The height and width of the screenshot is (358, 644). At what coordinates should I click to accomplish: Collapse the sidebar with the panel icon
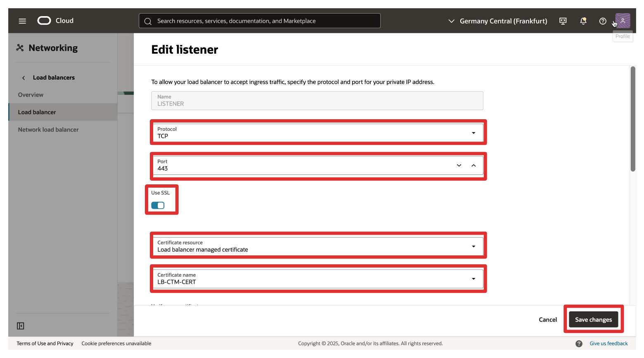coord(21,326)
